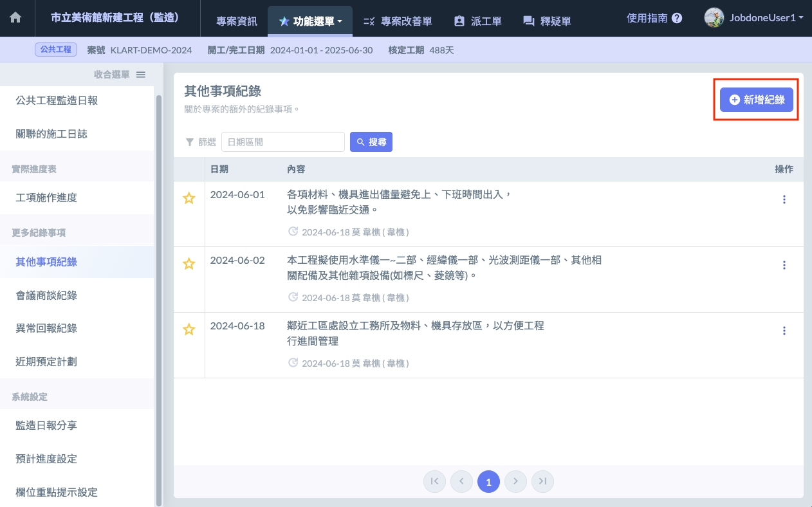Open actions menu for 2024-06-01 record
Image resolution: width=812 pixels, height=507 pixels.
coord(784,199)
